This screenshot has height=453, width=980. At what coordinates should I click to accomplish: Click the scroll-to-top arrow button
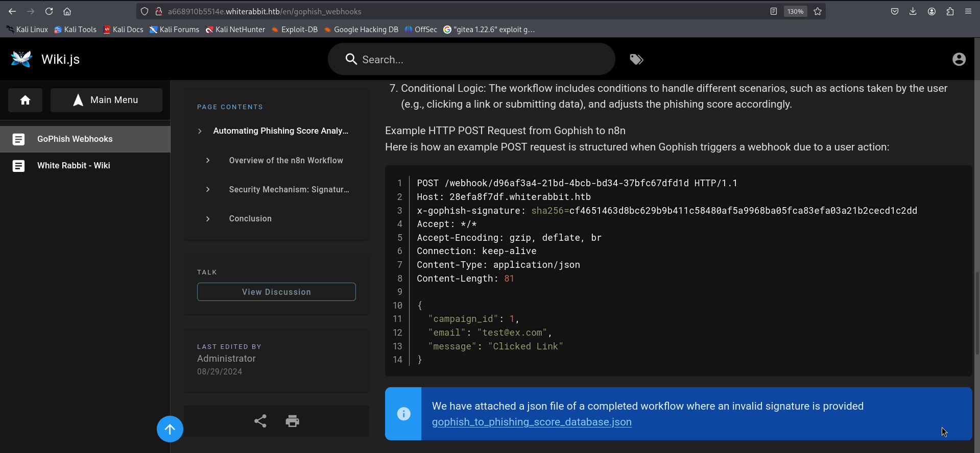[170, 429]
